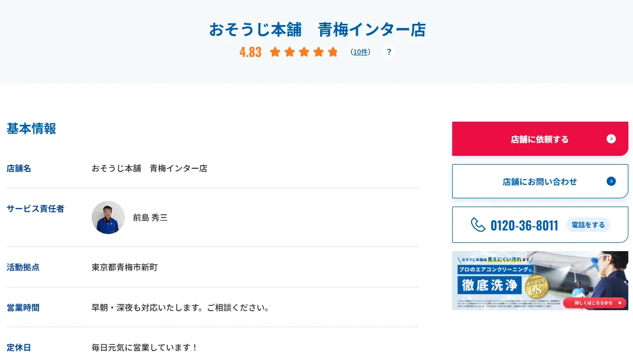Click phone number 0120-36-8011
633x364 pixels.
(x=524, y=225)
